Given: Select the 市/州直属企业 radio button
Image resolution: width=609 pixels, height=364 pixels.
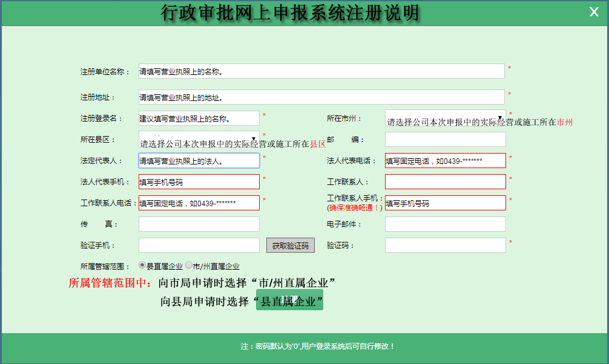Looking at the screenshot, I should [189, 265].
